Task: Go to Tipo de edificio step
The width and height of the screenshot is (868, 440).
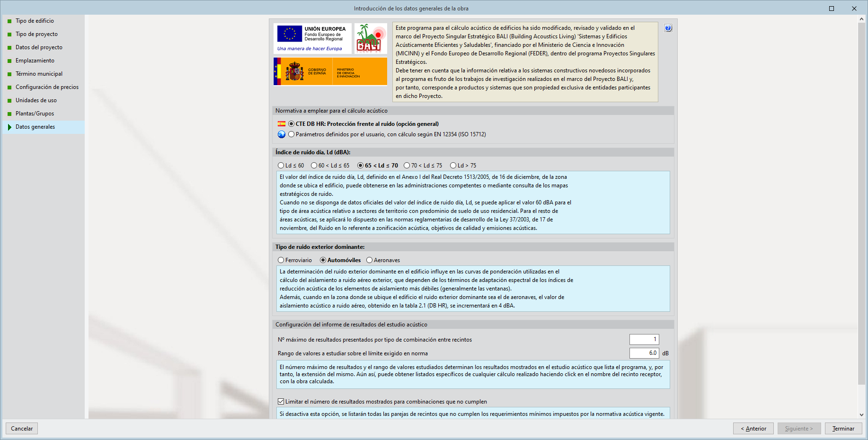Action: [44, 21]
